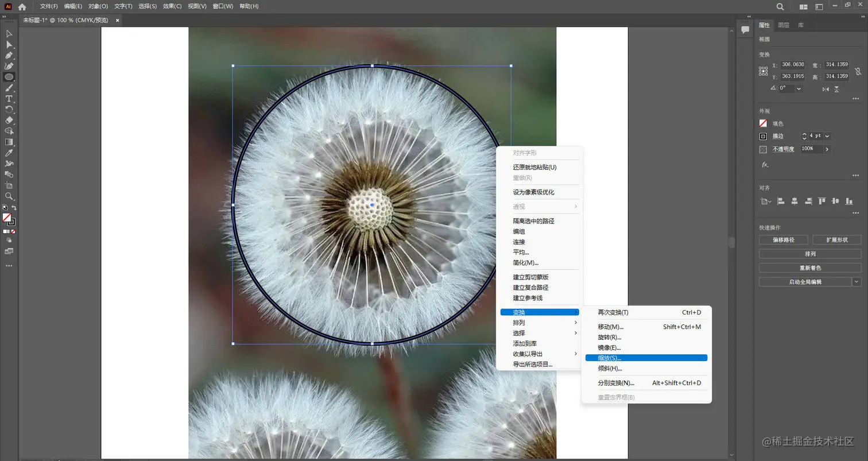
Task: Click the 填色 fill swatch in properties
Action: 763,123
